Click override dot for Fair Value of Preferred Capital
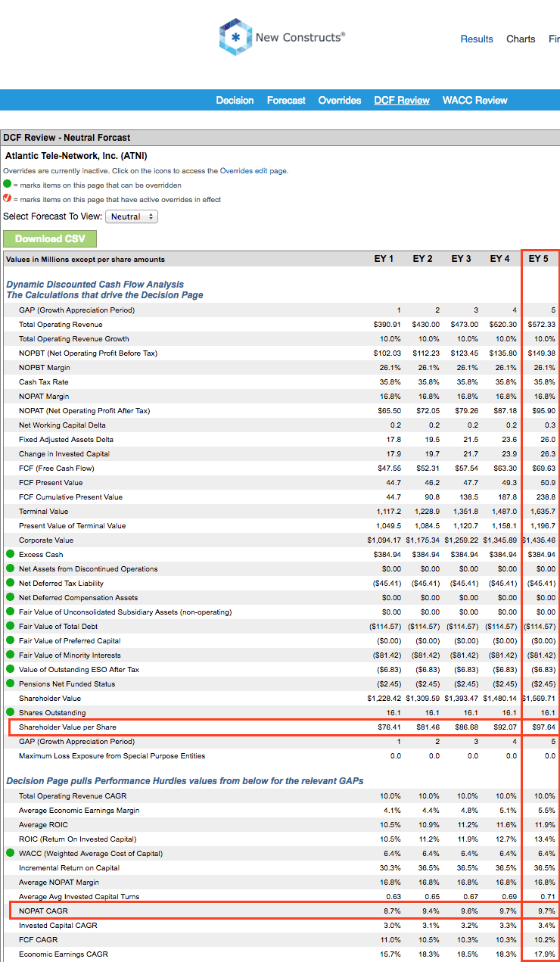560x962 pixels. click(10, 640)
